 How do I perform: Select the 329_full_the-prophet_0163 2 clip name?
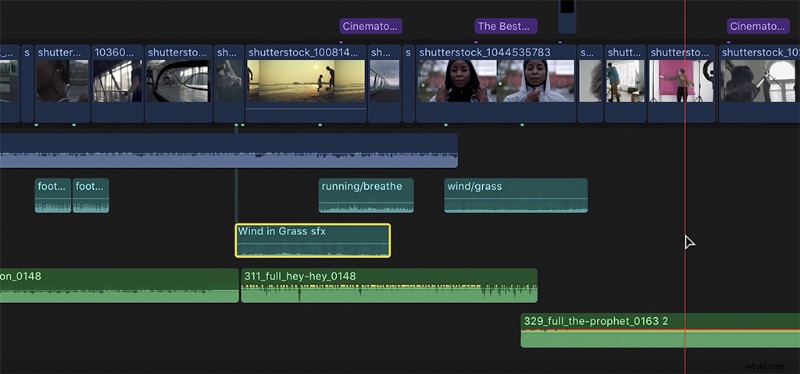tap(596, 321)
